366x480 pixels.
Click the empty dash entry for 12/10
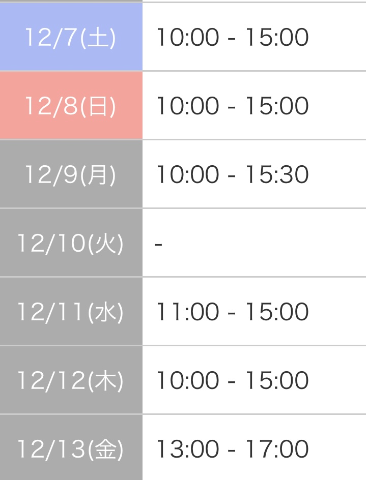pyautogui.click(x=159, y=245)
